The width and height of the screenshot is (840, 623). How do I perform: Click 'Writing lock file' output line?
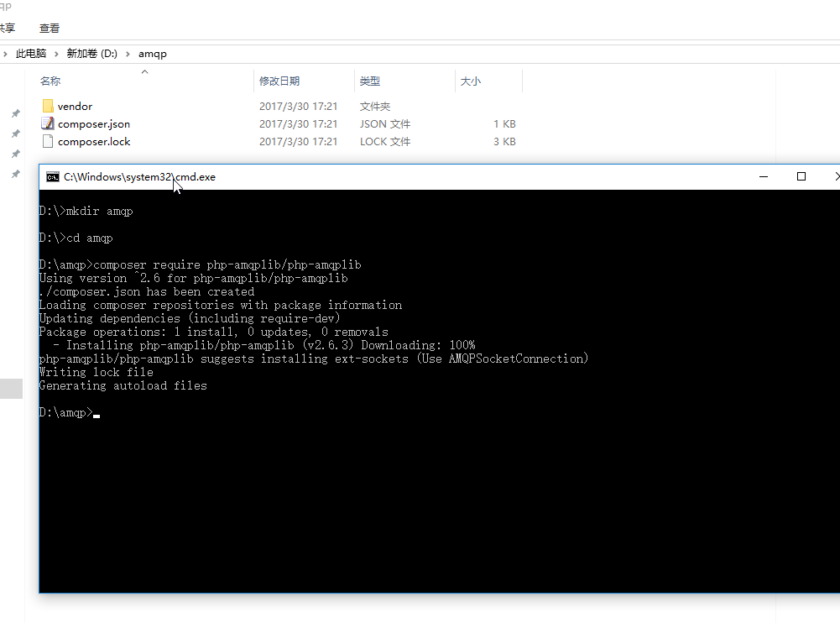(96, 372)
